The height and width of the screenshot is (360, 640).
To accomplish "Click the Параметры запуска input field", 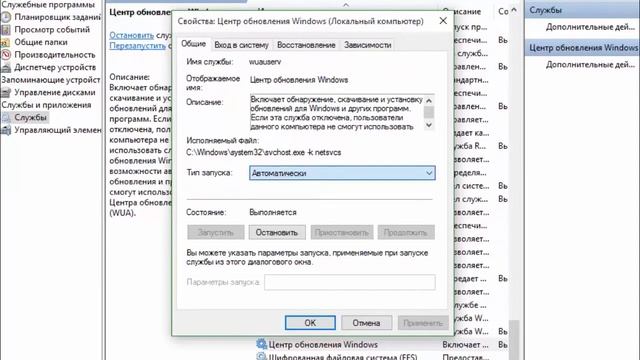I will click(x=350, y=282).
